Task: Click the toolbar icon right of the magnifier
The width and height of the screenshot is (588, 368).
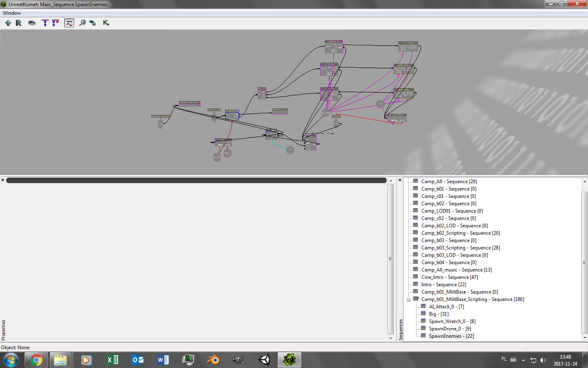Action: tap(93, 23)
